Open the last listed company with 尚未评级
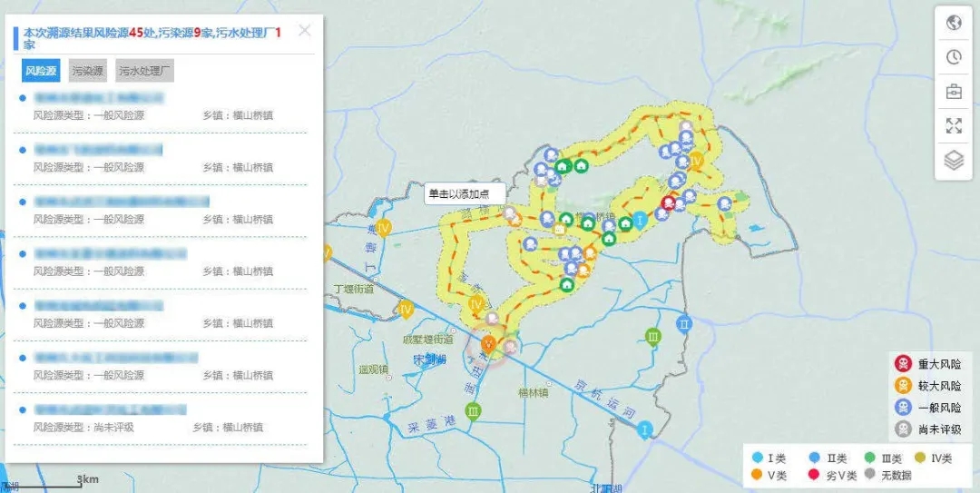Screen dimensions: 980x493 coord(109,410)
